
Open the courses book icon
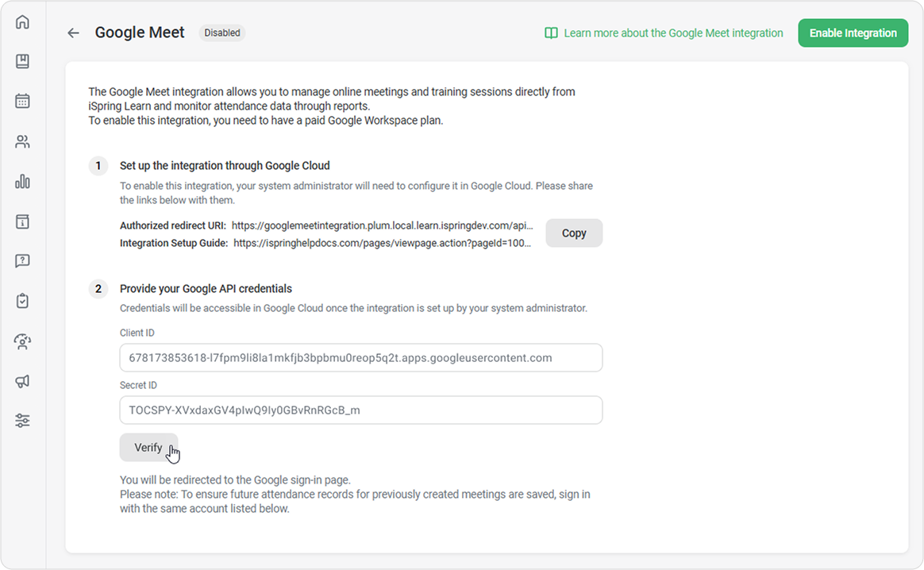pyautogui.click(x=22, y=61)
